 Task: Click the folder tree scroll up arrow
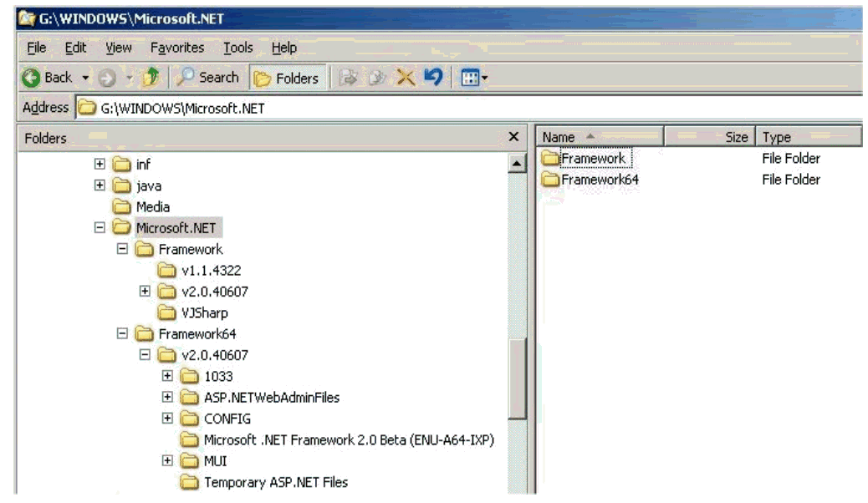(517, 165)
